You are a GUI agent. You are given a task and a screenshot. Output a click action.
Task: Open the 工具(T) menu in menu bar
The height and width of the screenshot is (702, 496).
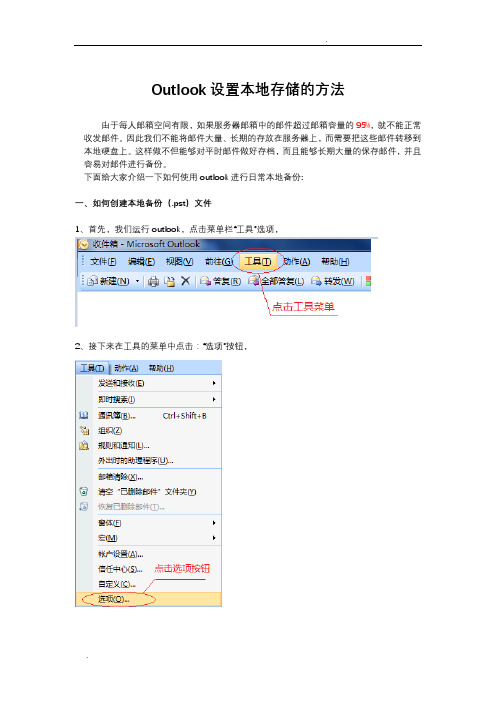tap(257, 261)
